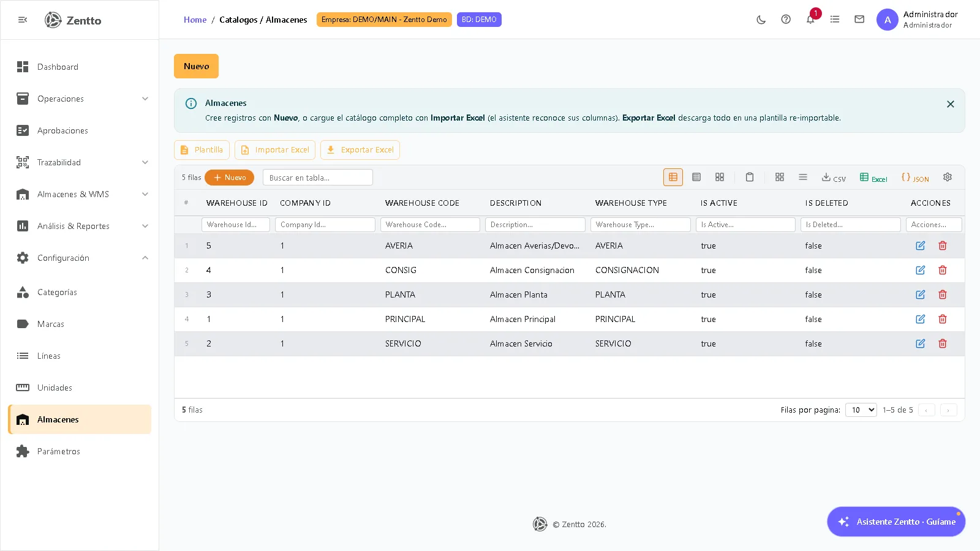Switch to the card tiles view icon

[x=720, y=177]
